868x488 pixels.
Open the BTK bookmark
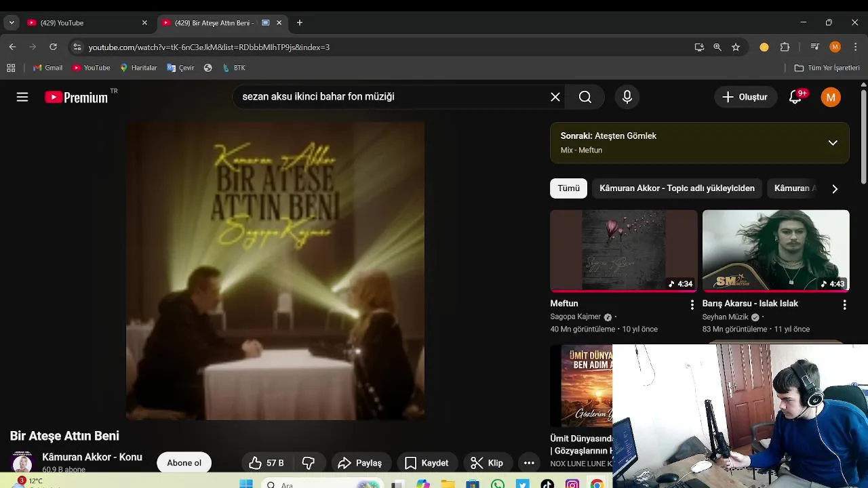coord(234,68)
